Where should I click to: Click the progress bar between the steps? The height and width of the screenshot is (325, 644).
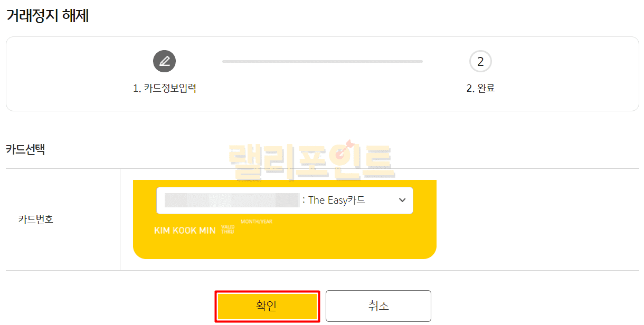coord(322,62)
